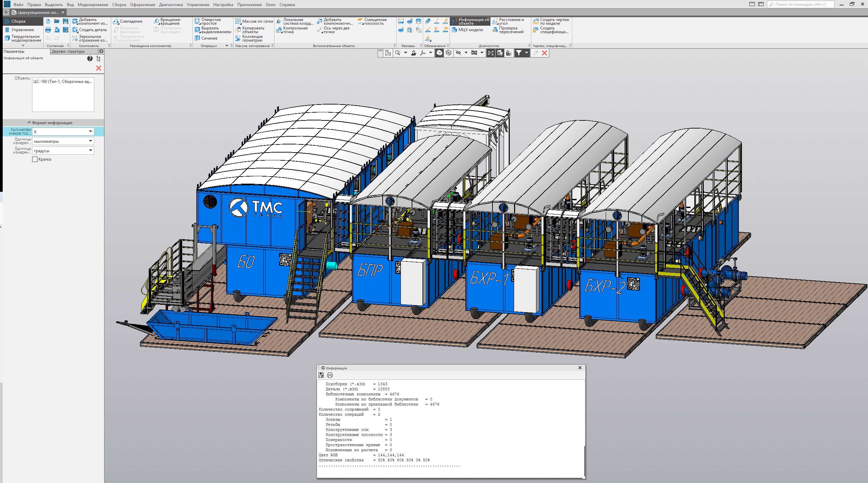This screenshot has width=868, height=483.
Task: Open the миллиметры units dropdown
Action: point(91,141)
